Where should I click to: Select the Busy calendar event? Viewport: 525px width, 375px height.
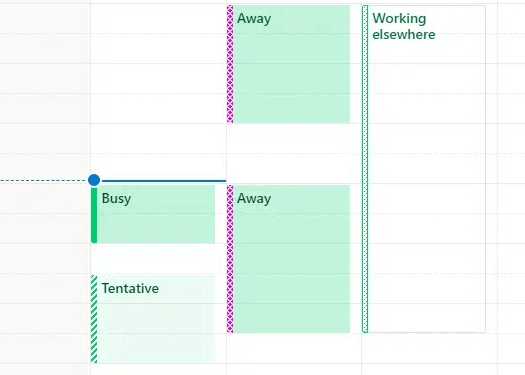click(x=153, y=214)
